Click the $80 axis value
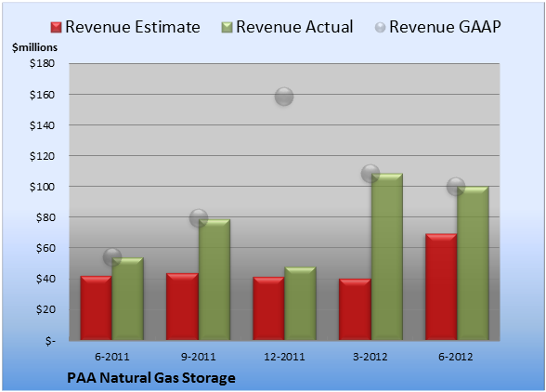 click(x=45, y=217)
